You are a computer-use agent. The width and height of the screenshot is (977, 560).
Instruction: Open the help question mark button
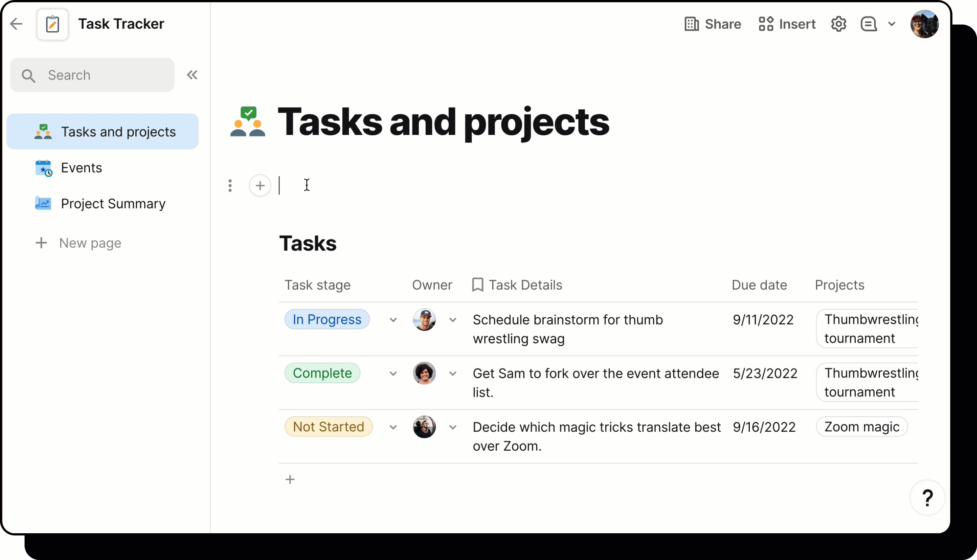point(927,498)
